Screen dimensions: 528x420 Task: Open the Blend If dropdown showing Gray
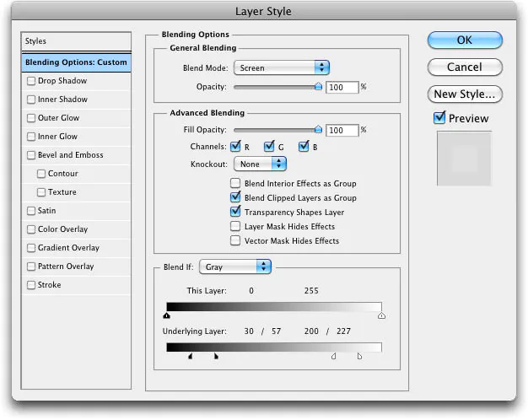point(235,267)
